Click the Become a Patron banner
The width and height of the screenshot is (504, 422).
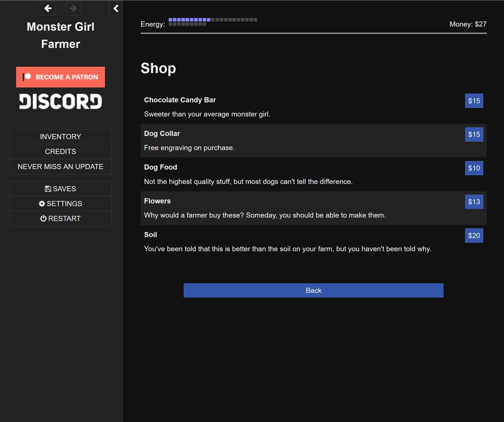(x=60, y=77)
